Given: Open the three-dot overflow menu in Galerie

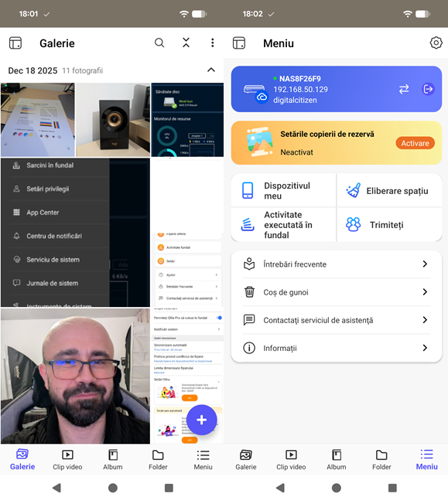Looking at the screenshot, I should pos(212,43).
